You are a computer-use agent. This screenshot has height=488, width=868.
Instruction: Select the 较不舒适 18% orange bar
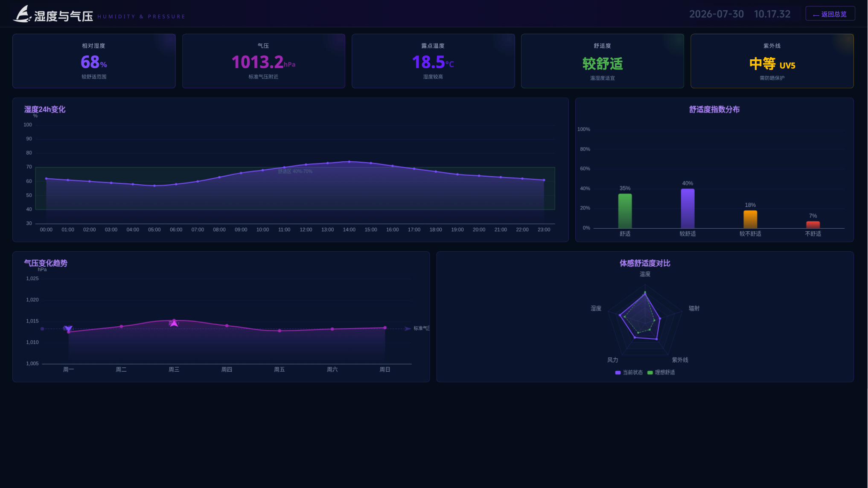pyautogui.click(x=750, y=219)
